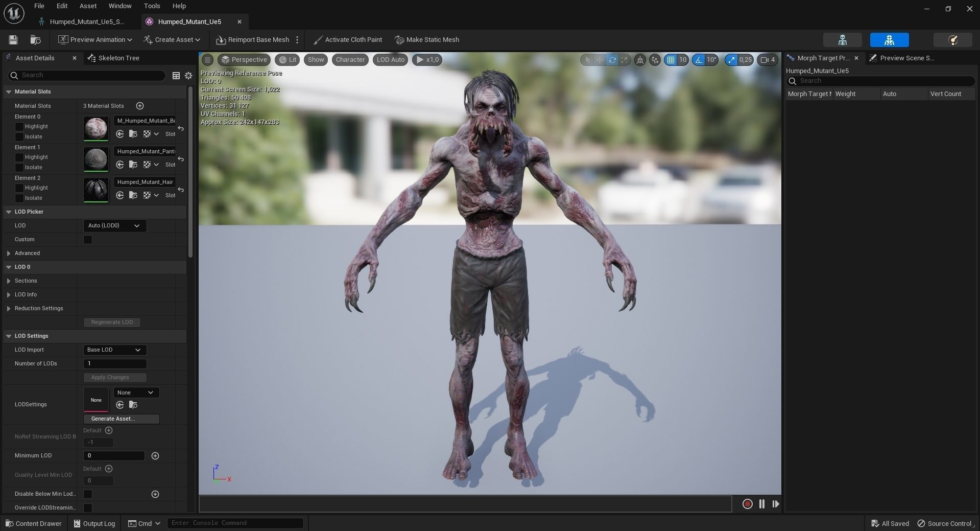Add a new material slot
Viewport: 980px width, 531px height.
click(x=140, y=106)
